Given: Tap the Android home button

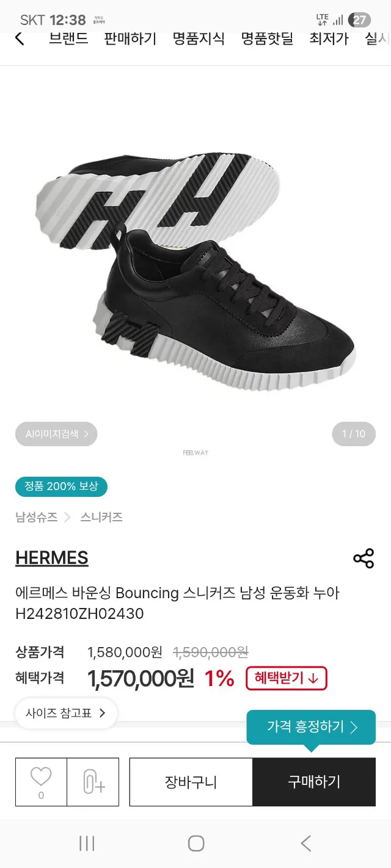Looking at the screenshot, I should click(195, 844).
